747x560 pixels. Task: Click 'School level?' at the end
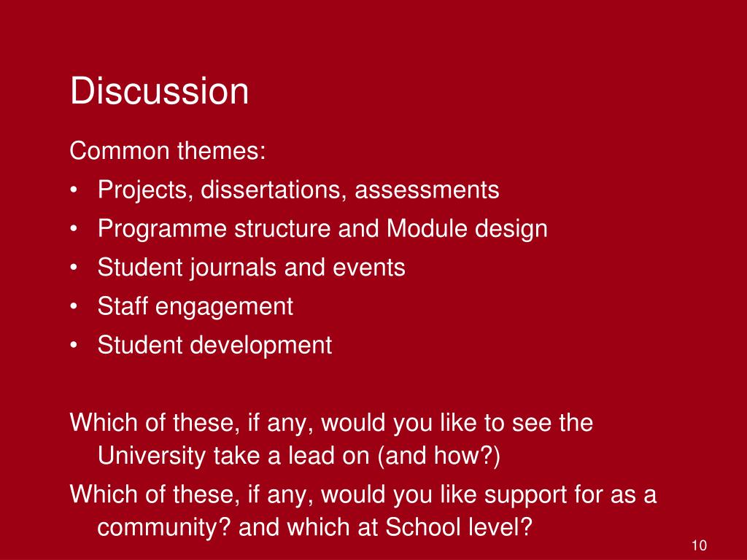tap(458, 527)
